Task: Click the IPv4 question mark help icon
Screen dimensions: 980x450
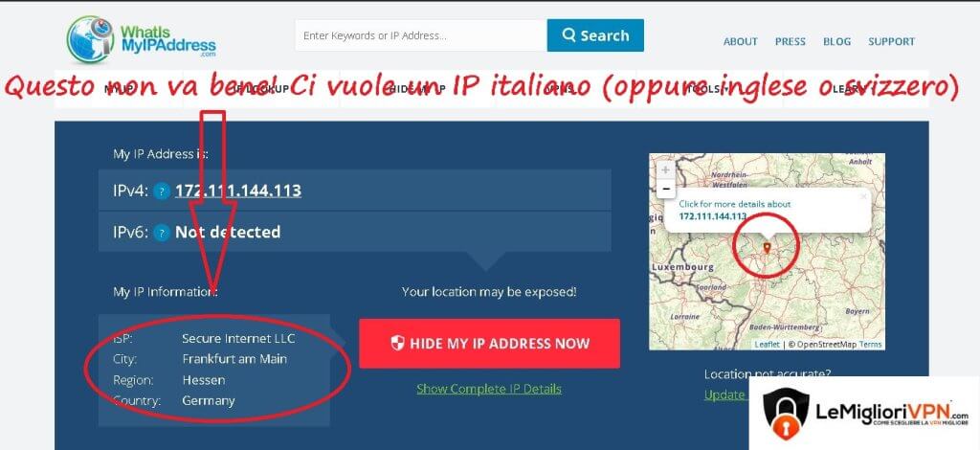Action: click(x=162, y=191)
